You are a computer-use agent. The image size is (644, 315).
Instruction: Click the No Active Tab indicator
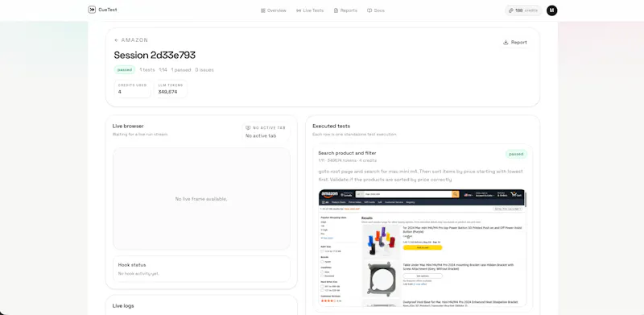click(x=266, y=131)
